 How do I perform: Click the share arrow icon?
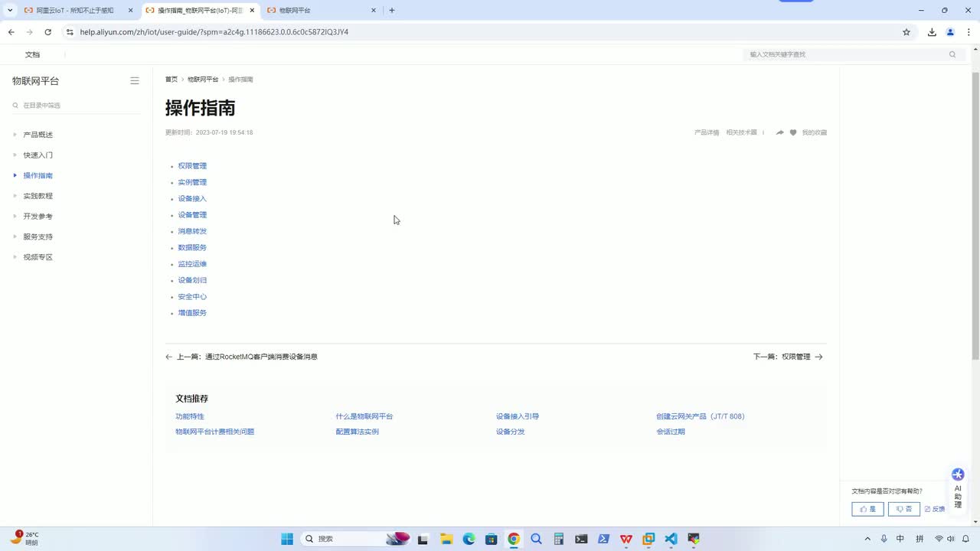click(779, 132)
